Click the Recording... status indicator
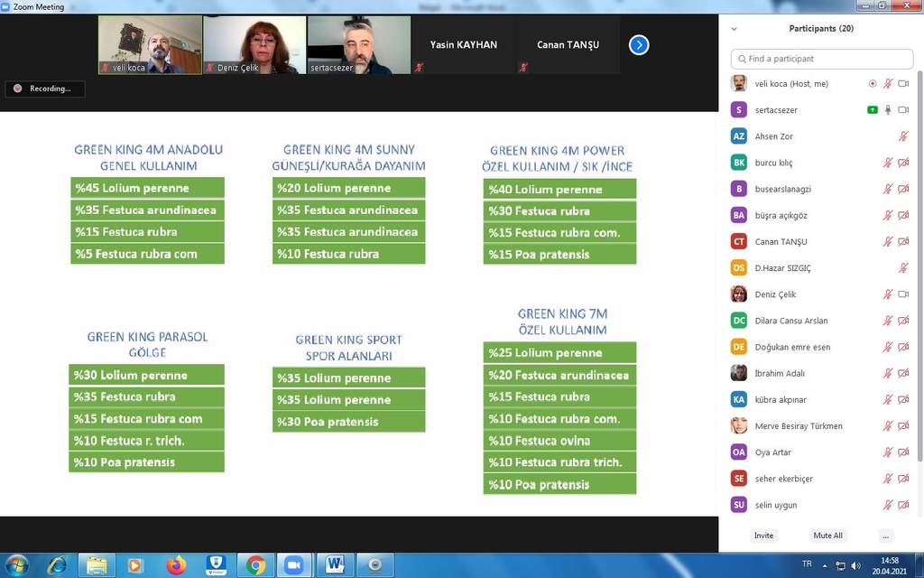Screen dimensions: 924x578 (x=45, y=89)
